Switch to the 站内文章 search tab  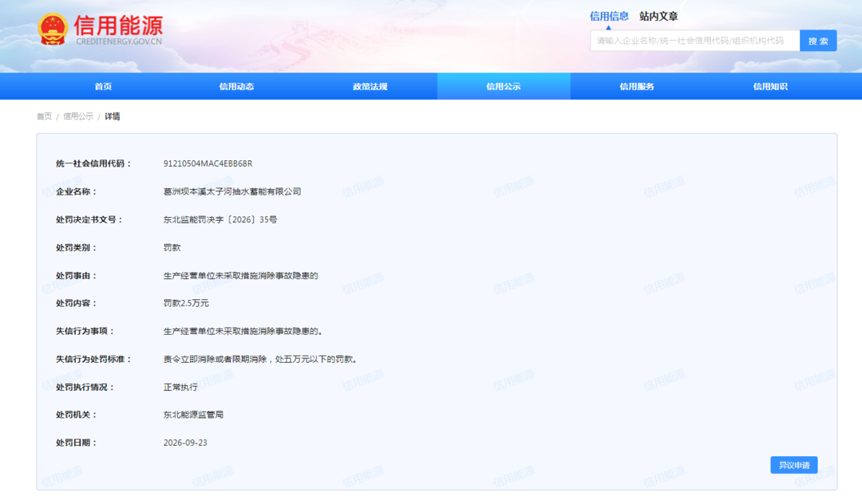658,17
